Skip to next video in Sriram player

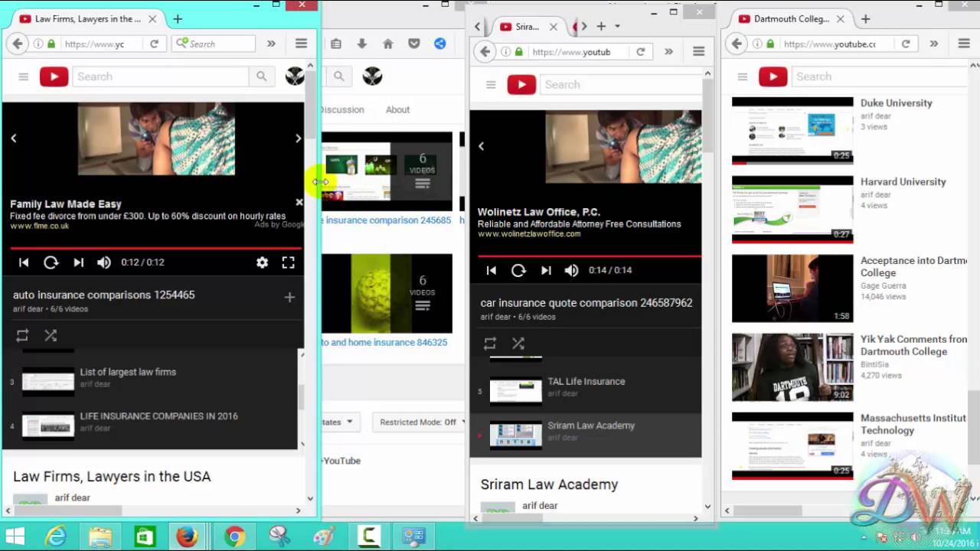pyautogui.click(x=546, y=270)
